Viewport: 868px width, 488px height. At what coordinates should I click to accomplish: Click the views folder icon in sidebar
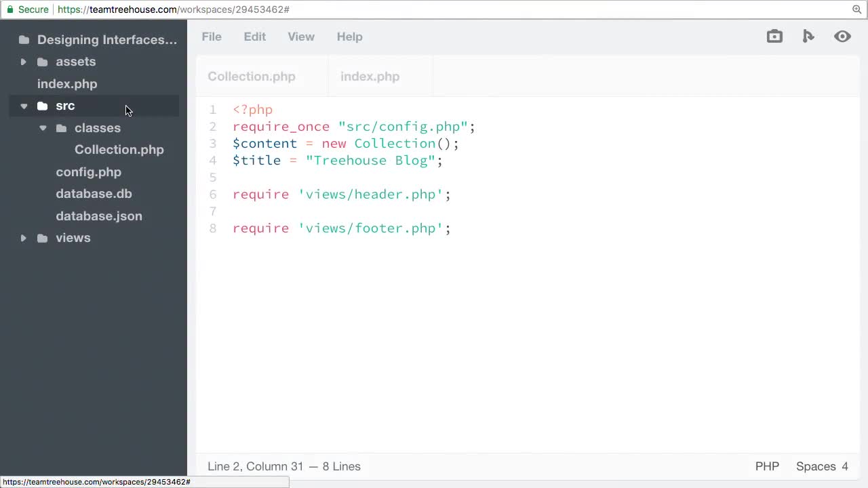pos(42,238)
